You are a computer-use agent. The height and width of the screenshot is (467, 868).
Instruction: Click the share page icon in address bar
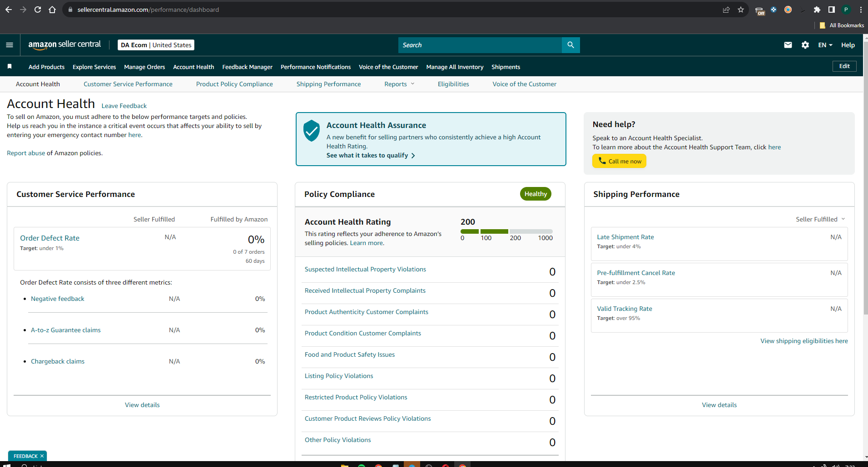pos(726,10)
